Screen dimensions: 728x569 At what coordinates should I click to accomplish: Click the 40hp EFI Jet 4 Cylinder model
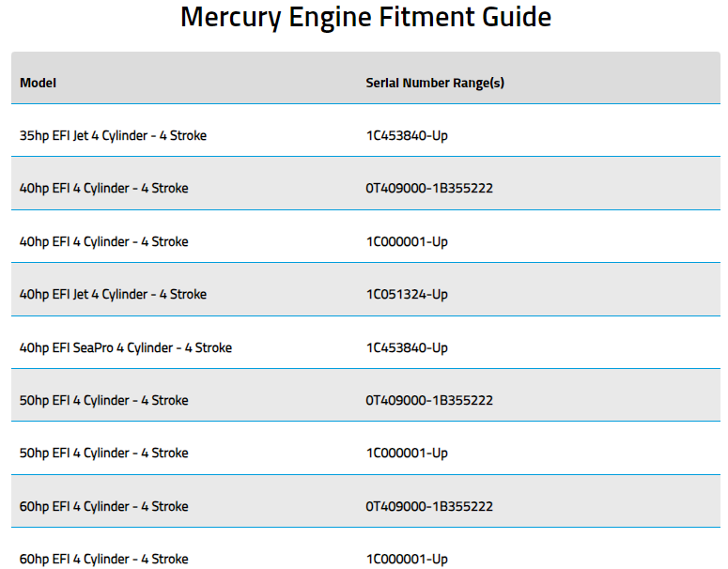114,294
